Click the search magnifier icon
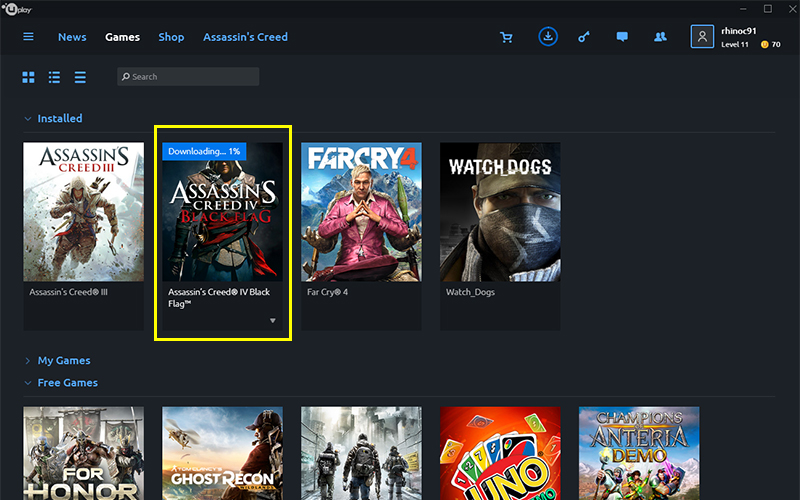 click(x=126, y=77)
